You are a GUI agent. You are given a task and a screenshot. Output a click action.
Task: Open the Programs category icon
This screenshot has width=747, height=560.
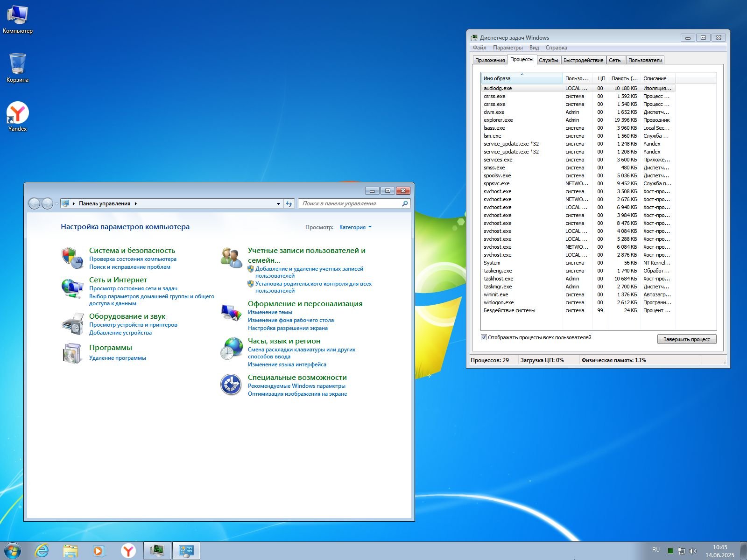[x=72, y=353]
